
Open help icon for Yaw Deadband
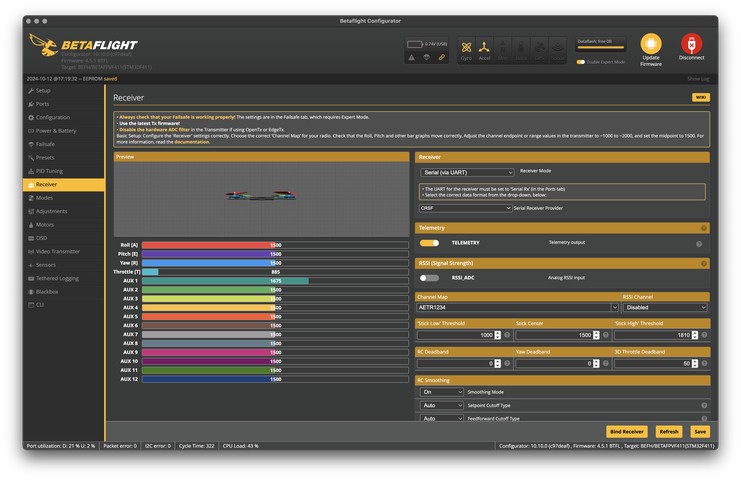point(606,363)
